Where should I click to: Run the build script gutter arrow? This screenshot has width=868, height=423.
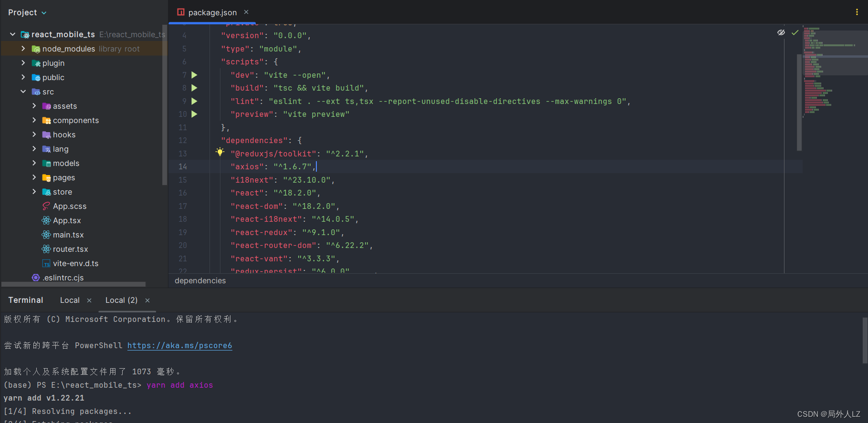tap(194, 88)
